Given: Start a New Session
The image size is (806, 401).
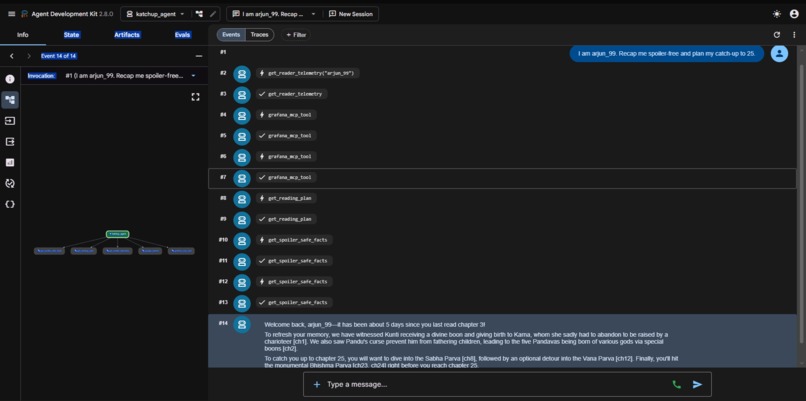Looking at the screenshot, I should 351,14.
